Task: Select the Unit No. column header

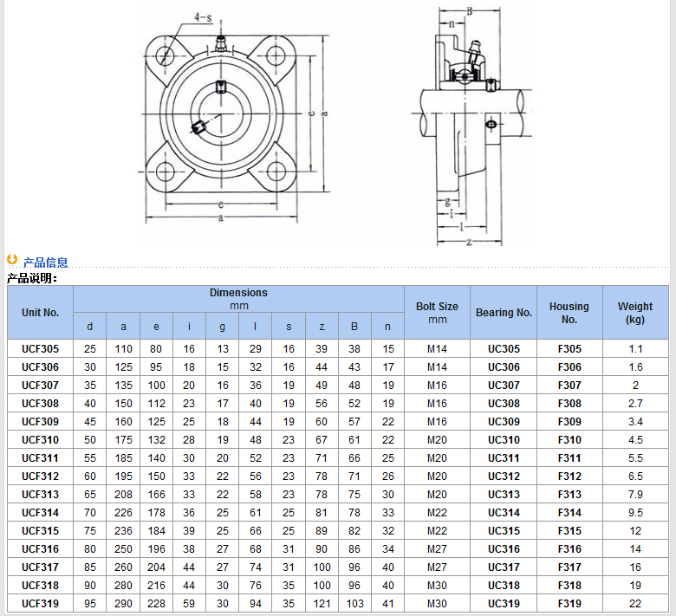Action: coord(40,313)
